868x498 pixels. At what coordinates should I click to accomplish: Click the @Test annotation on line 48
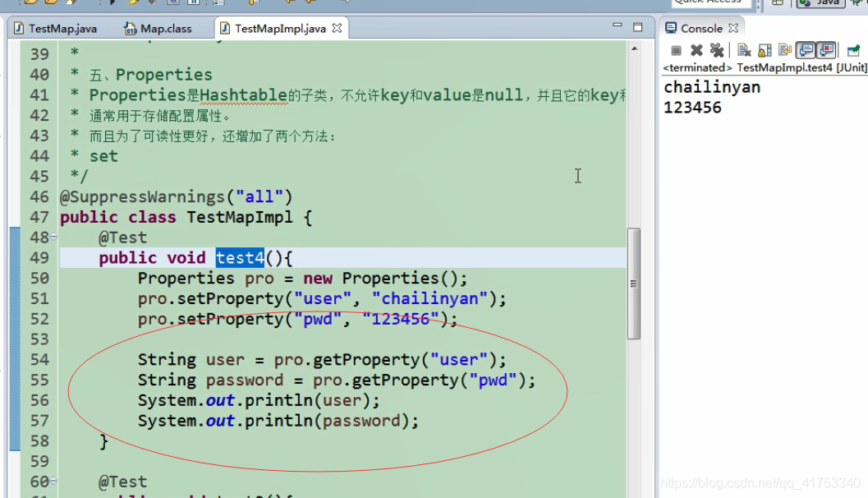click(x=123, y=237)
